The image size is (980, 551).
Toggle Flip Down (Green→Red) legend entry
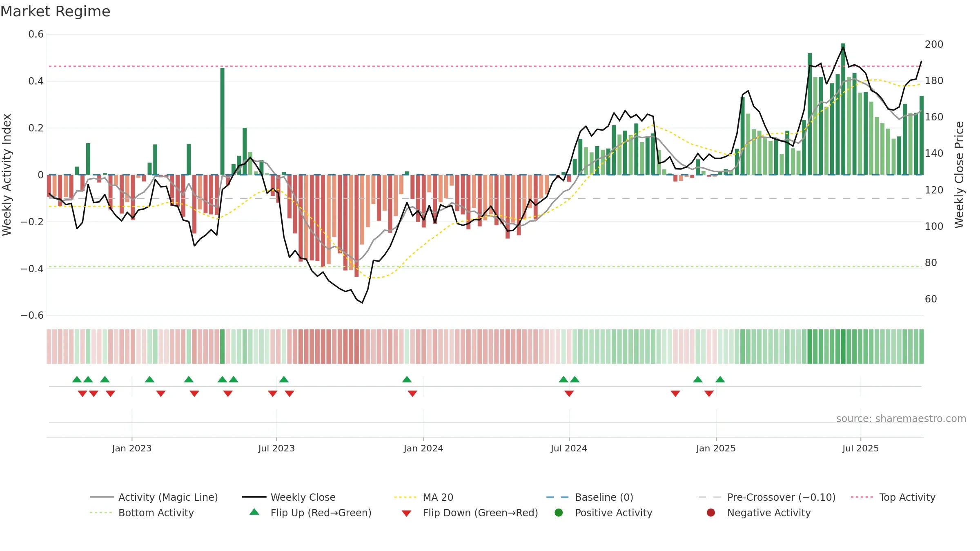(470, 513)
